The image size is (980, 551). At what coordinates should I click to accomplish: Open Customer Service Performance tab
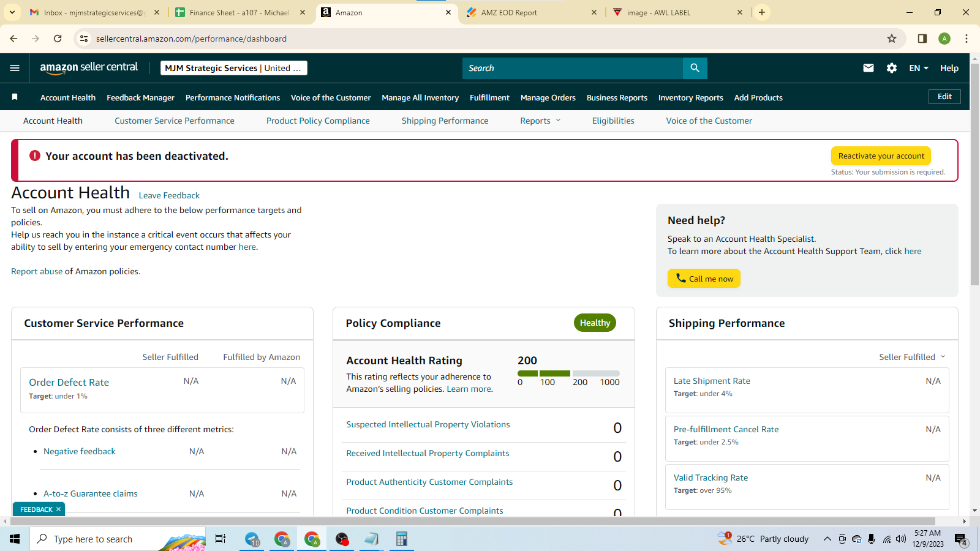[175, 121]
